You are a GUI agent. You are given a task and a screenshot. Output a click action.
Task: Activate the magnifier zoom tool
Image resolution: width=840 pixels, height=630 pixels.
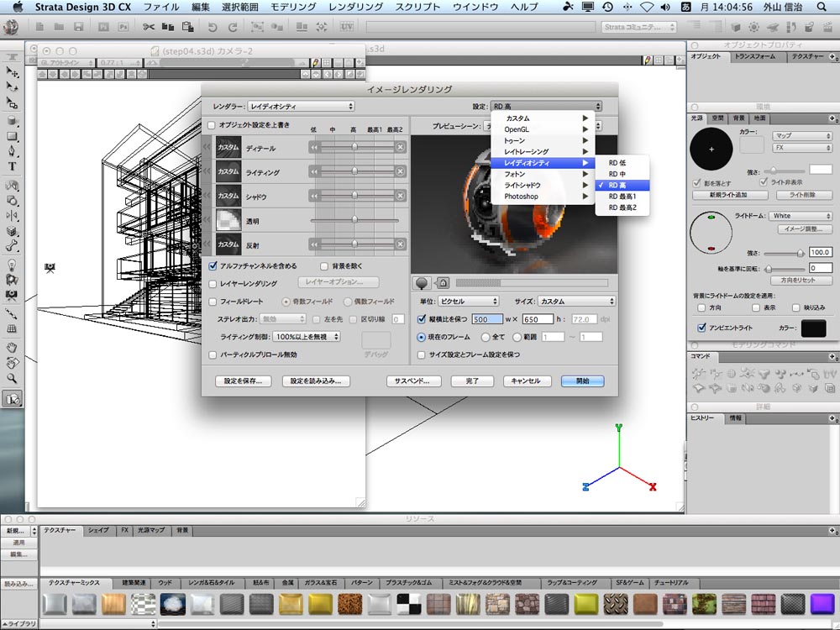click(x=12, y=378)
